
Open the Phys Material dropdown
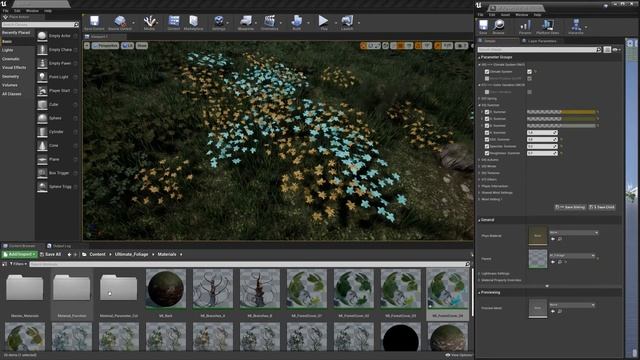coord(573,233)
